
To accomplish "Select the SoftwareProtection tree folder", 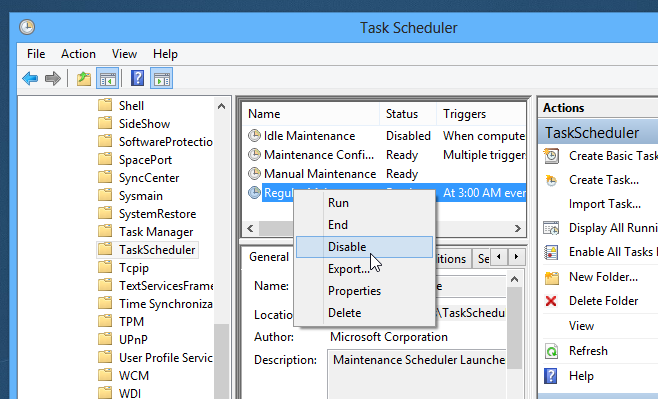I will [x=166, y=142].
